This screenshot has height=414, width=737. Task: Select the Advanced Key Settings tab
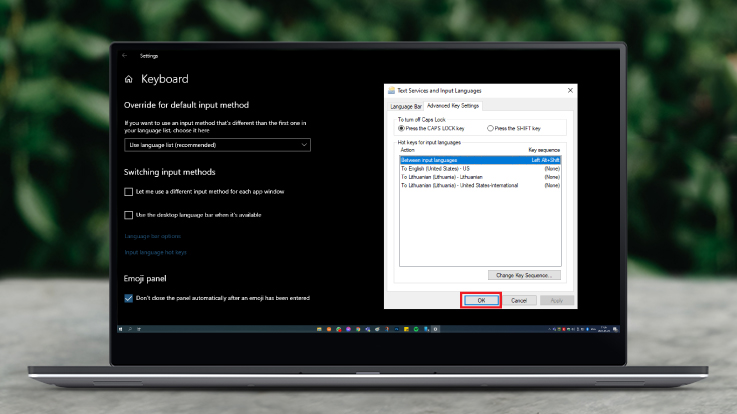(453, 105)
